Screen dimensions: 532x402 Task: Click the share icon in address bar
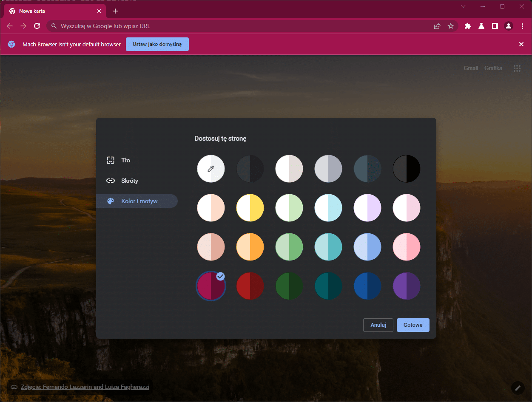(x=437, y=26)
